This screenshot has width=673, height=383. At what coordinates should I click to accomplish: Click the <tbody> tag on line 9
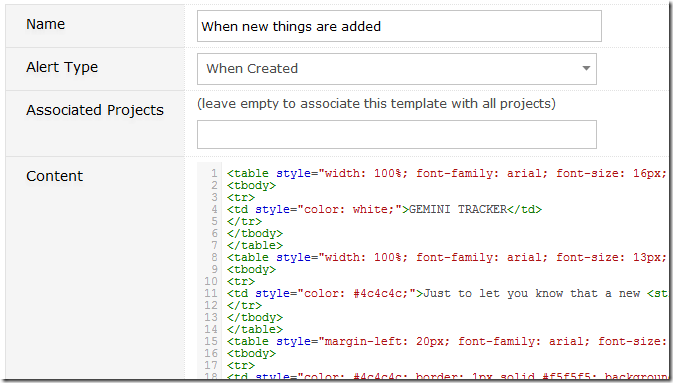pos(252,270)
